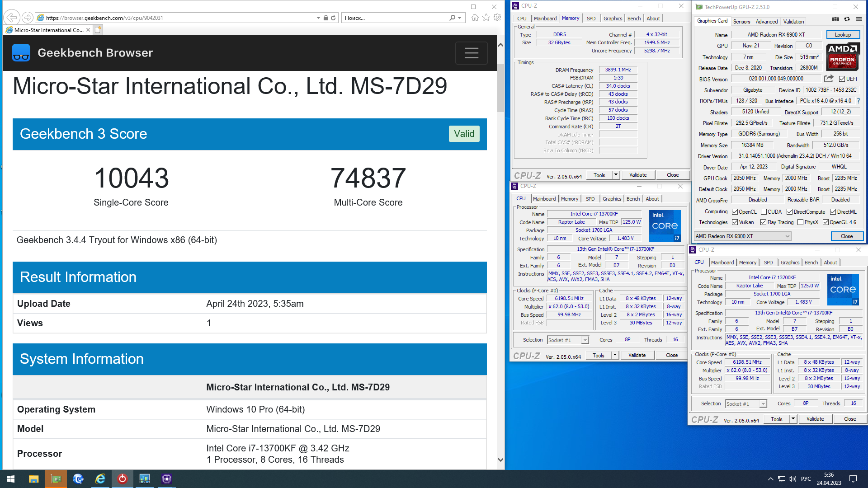Open the search provider dropdown arrow
This screenshot has height=488, width=868.
coord(459,18)
